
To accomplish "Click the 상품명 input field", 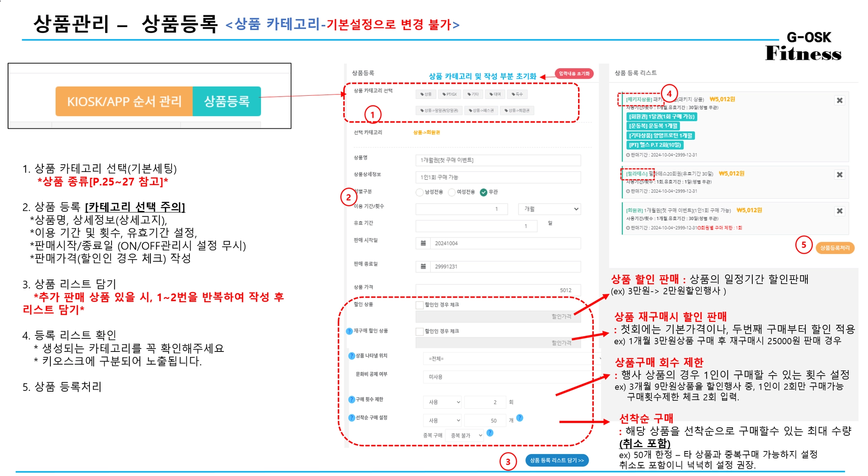I will [498, 160].
